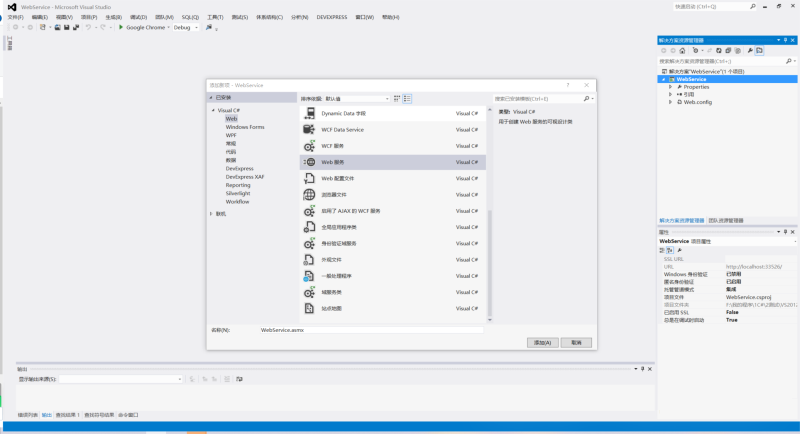Screen dimensions: 800x434
Task: Open Properties wrench icon in Solution Explorer
Action: [x=750, y=50]
